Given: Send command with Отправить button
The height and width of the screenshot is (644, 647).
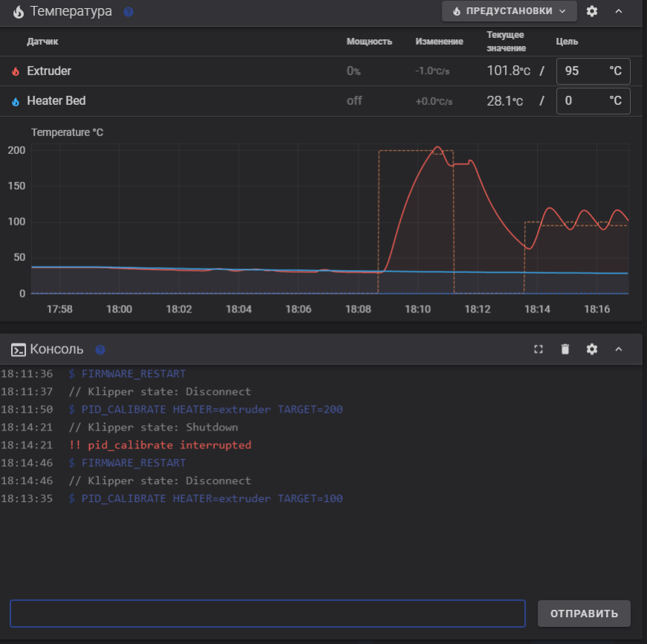Looking at the screenshot, I should tap(584, 614).
